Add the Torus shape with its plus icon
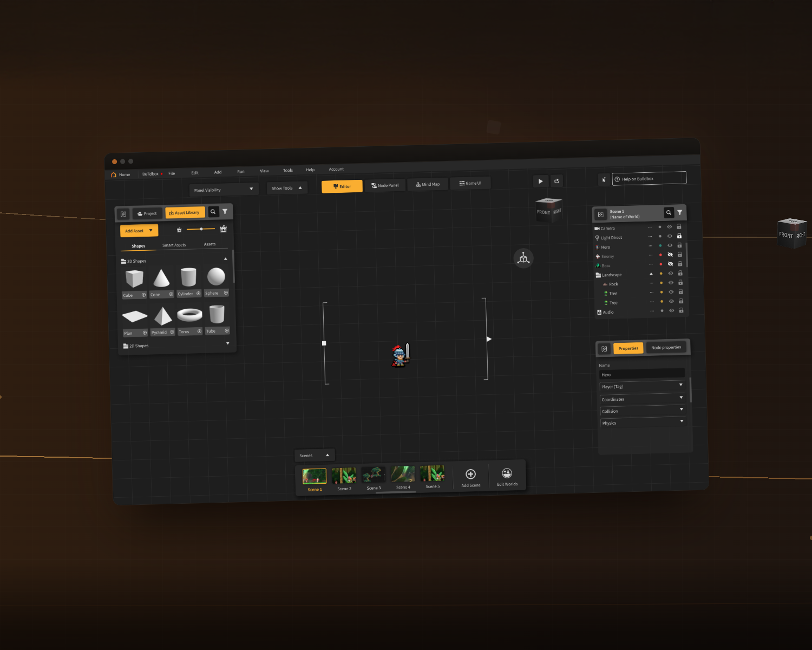The width and height of the screenshot is (812, 650). coord(199,331)
